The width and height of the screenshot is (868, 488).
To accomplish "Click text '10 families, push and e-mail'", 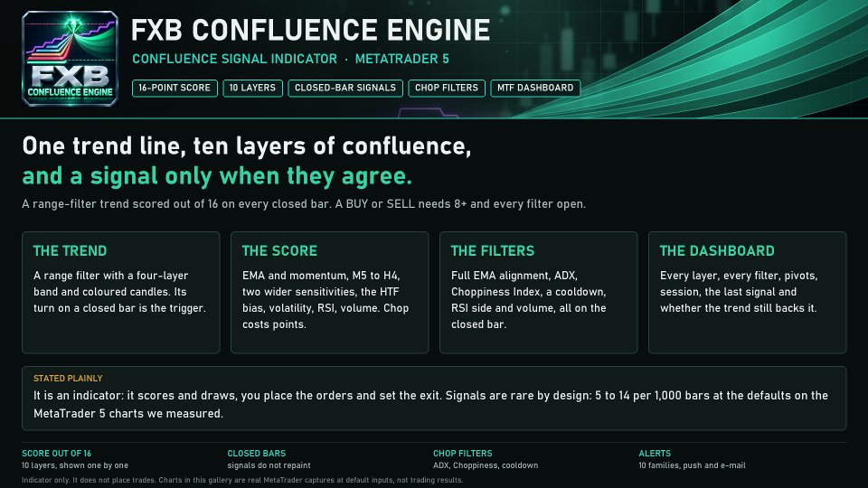I will click(x=692, y=465).
